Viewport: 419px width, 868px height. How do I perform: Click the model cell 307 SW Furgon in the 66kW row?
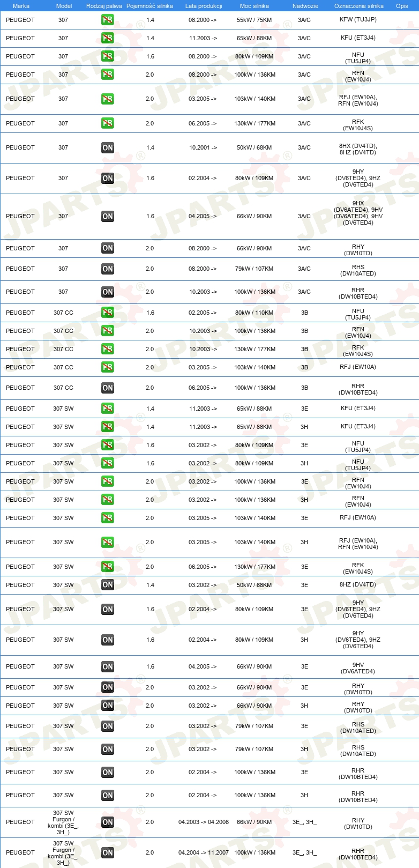pyautogui.click(x=63, y=822)
